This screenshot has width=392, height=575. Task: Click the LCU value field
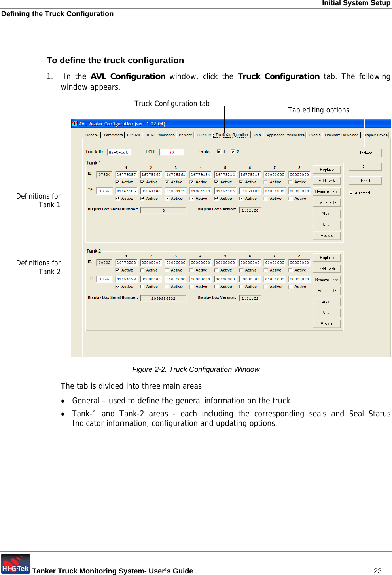click(x=172, y=152)
